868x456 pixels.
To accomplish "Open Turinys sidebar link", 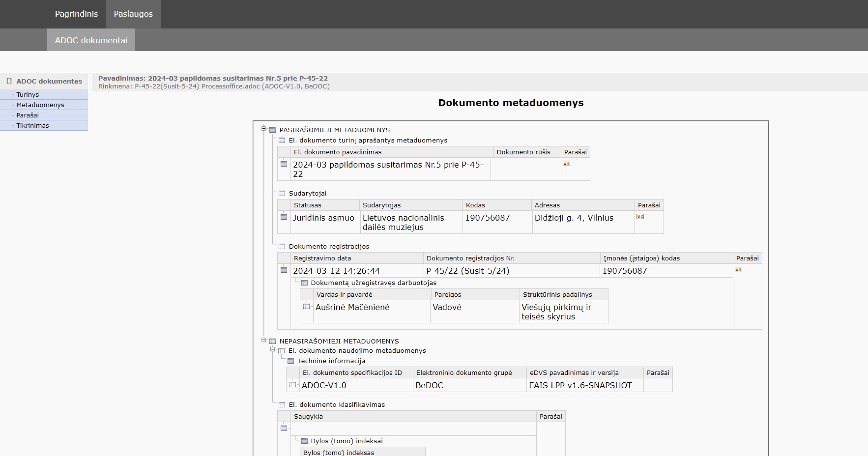I will click(x=28, y=94).
